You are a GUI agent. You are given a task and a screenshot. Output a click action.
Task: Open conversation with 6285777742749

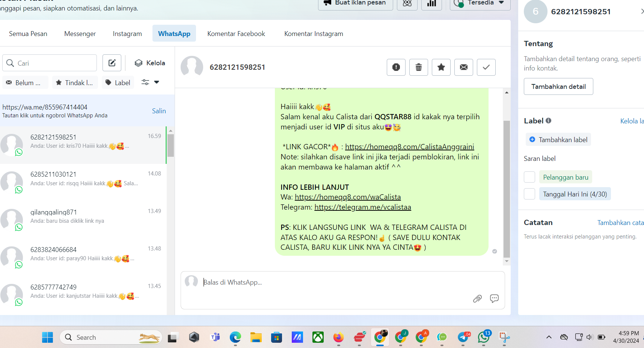(83, 295)
